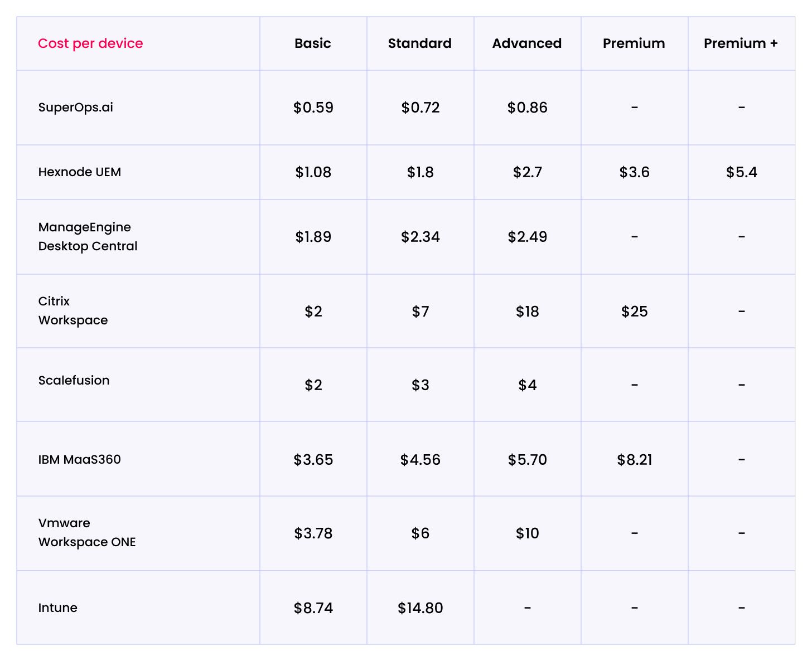Image resolution: width=812 pixels, height=661 pixels.
Task: Select the Standard column header
Action: coord(420,43)
